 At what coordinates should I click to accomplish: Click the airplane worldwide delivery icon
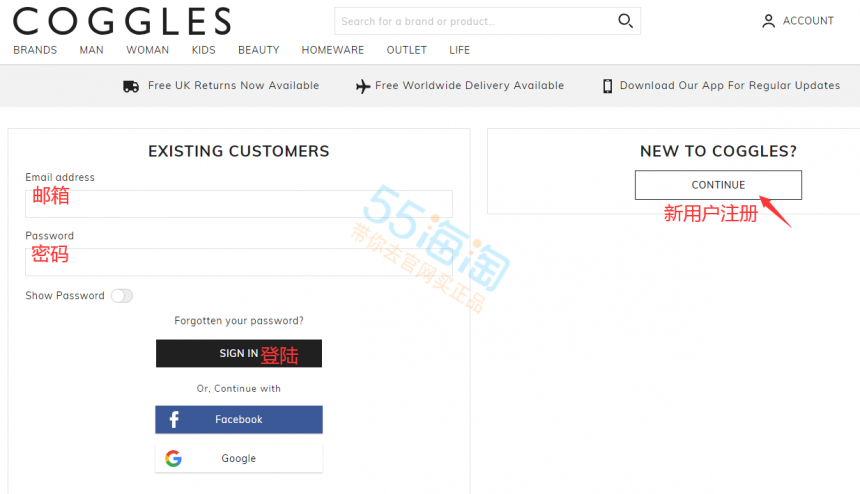(x=363, y=86)
